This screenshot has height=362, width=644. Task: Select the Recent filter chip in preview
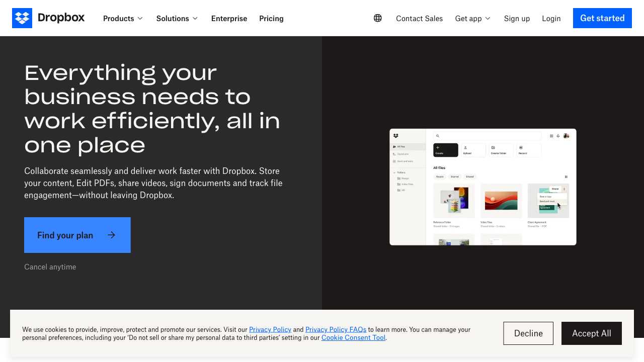pyautogui.click(x=440, y=176)
